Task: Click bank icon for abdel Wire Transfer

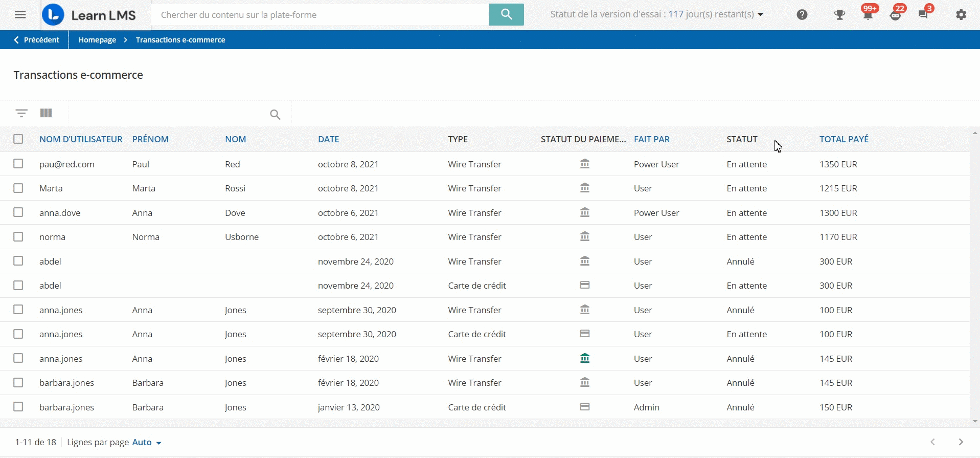Action: (585, 261)
